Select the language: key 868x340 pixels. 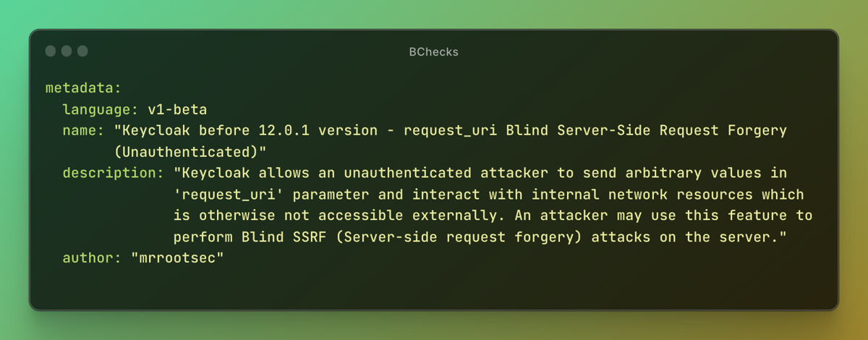pos(101,110)
